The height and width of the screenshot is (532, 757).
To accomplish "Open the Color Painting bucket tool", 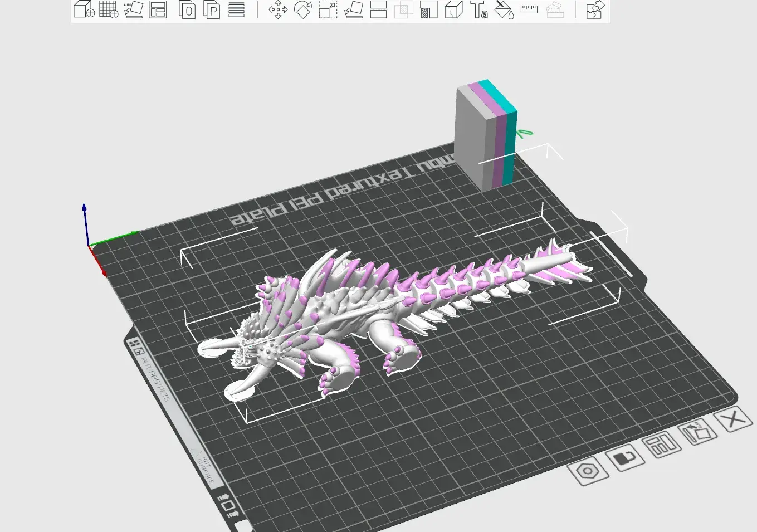I will pyautogui.click(x=504, y=9).
